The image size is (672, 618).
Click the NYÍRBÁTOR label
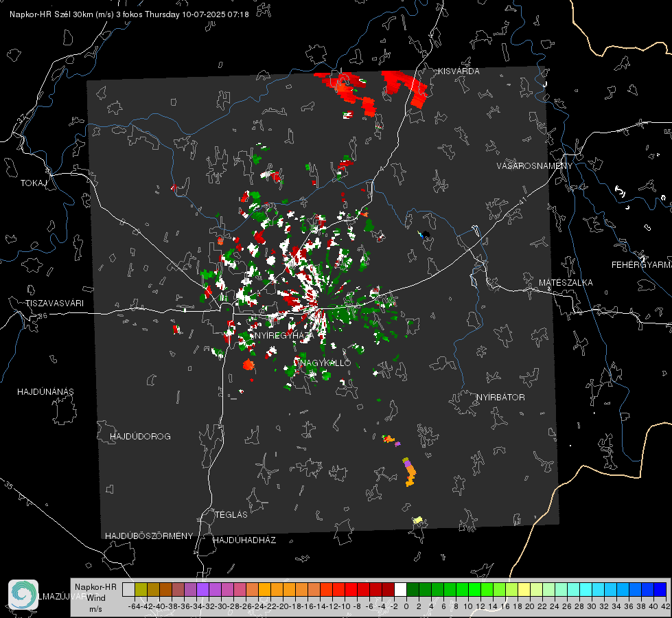coord(500,397)
